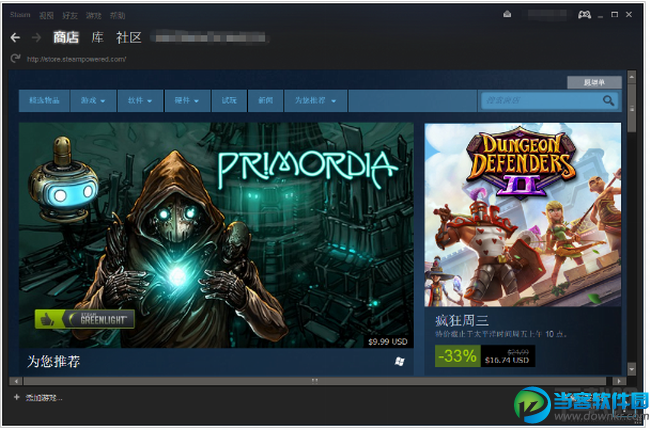The width and height of the screenshot is (650, 430).
Task: Click the 愿望单 wishlist button
Action: 594,83
